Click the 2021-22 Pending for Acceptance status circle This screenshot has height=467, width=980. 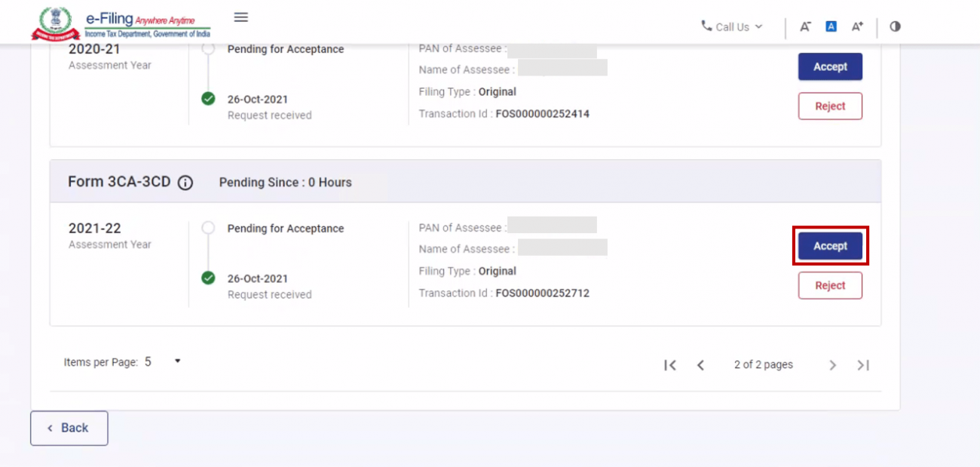click(209, 228)
